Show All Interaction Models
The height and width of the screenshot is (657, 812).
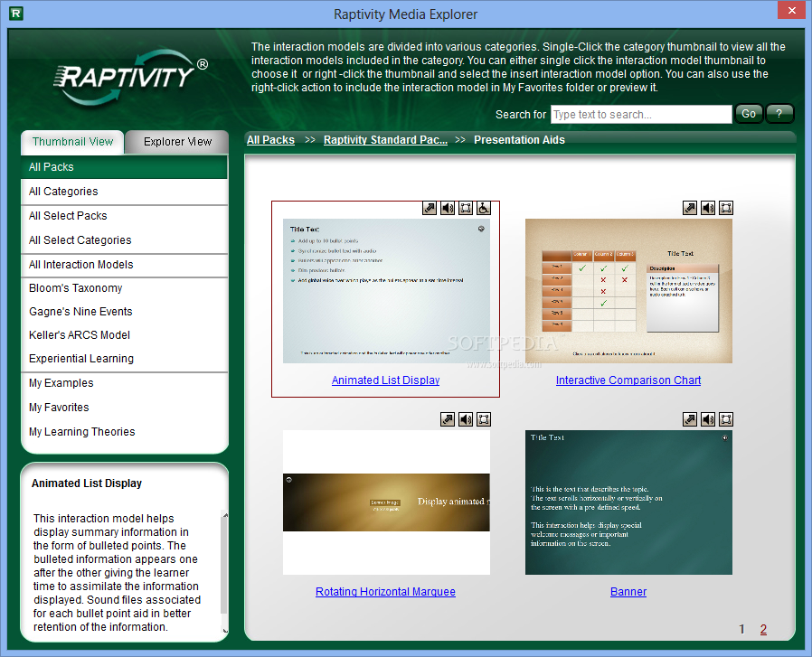(124, 265)
